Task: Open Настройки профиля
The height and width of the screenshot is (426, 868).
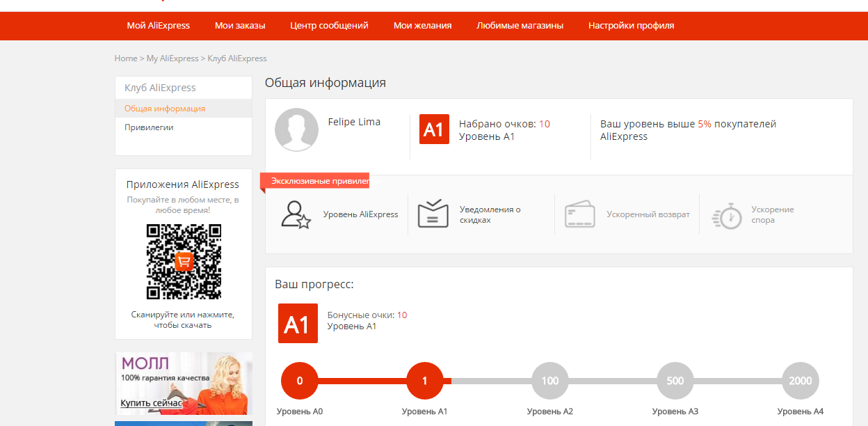Action: [x=631, y=26]
